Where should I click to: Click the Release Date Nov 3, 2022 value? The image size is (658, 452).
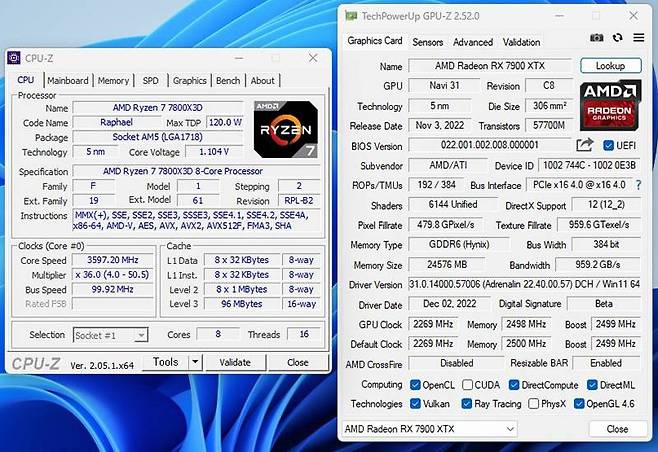440,125
